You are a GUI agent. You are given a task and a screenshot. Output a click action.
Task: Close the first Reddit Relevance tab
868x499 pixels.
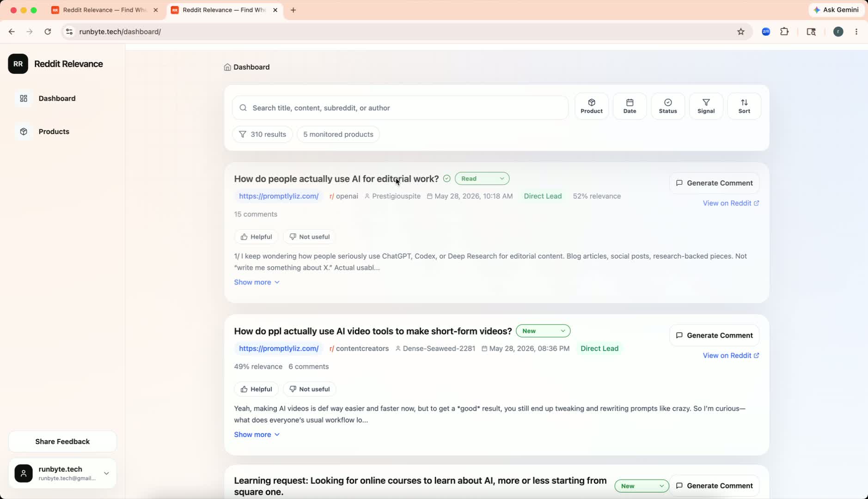pos(156,10)
